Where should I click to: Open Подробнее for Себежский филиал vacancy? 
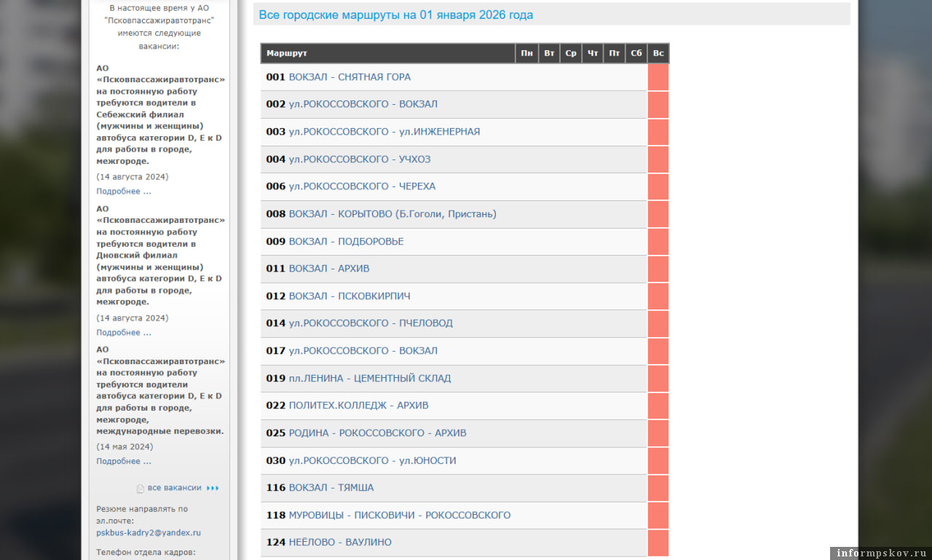[124, 192]
